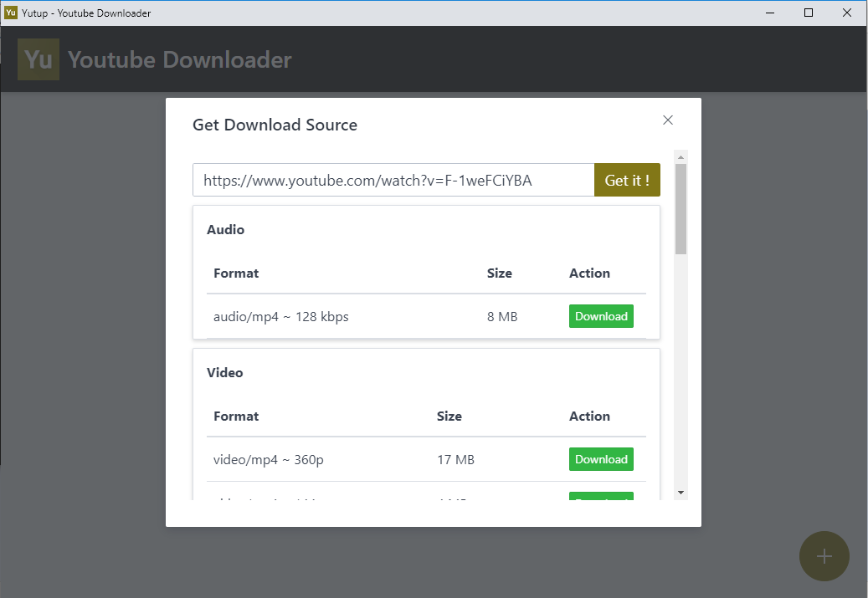Click the scrollbar down arrow in dialog
This screenshot has height=598, width=868.
coord(681,493)
